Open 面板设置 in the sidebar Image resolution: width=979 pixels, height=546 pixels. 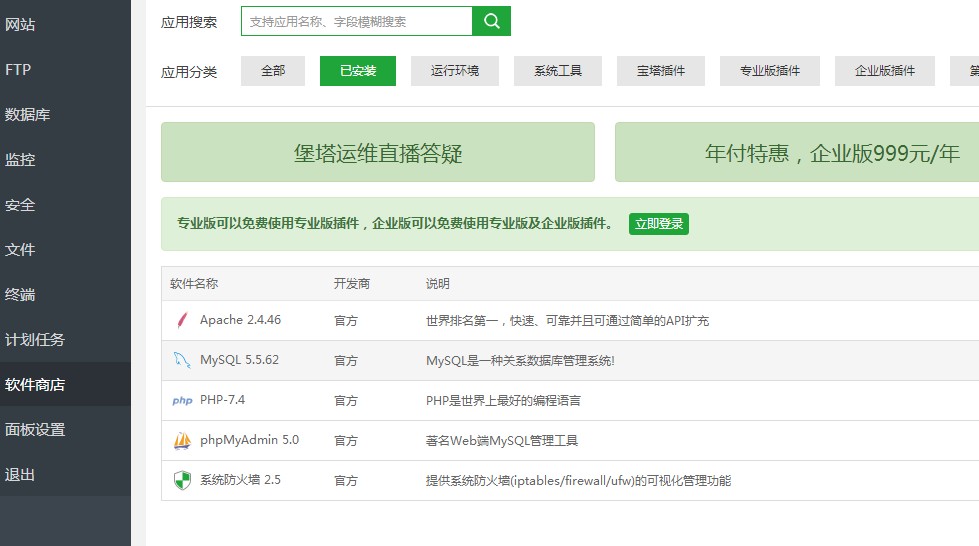tap(35, 430)
